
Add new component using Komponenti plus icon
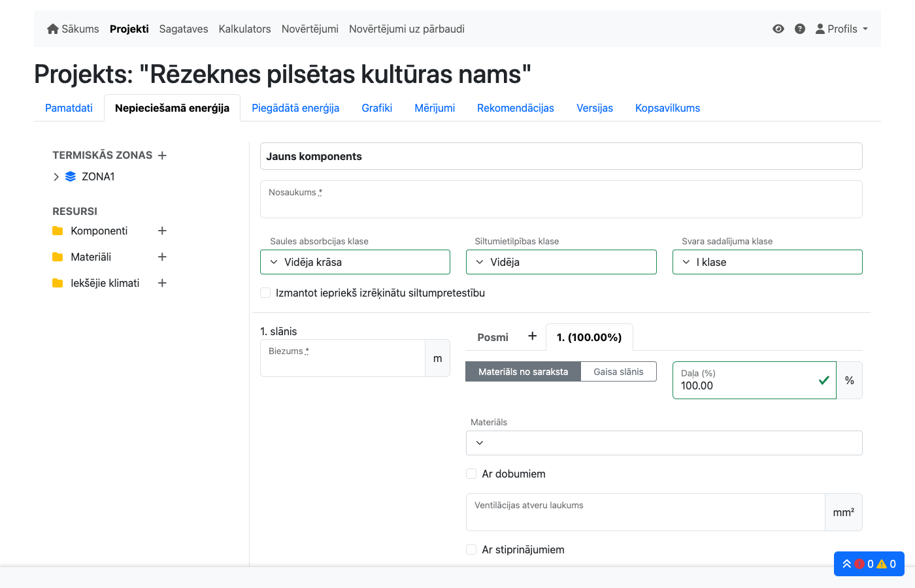coord(162,231)
